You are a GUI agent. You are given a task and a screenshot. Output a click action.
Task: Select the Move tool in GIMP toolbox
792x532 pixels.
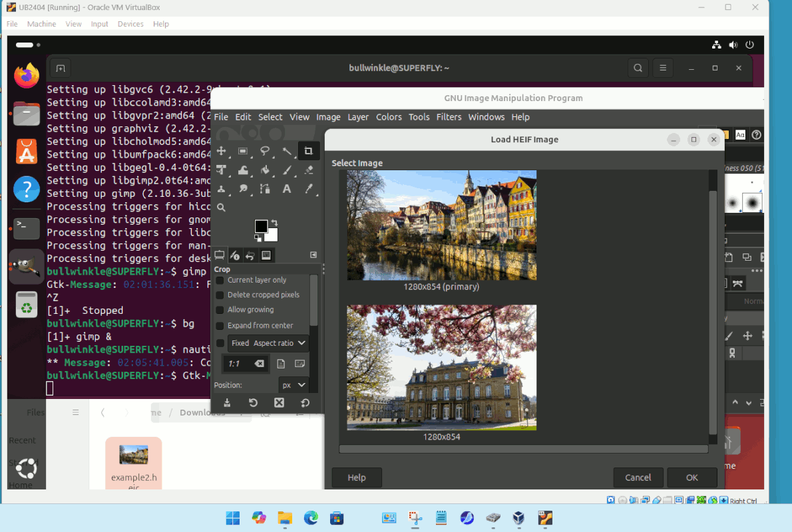click(221, 151)
